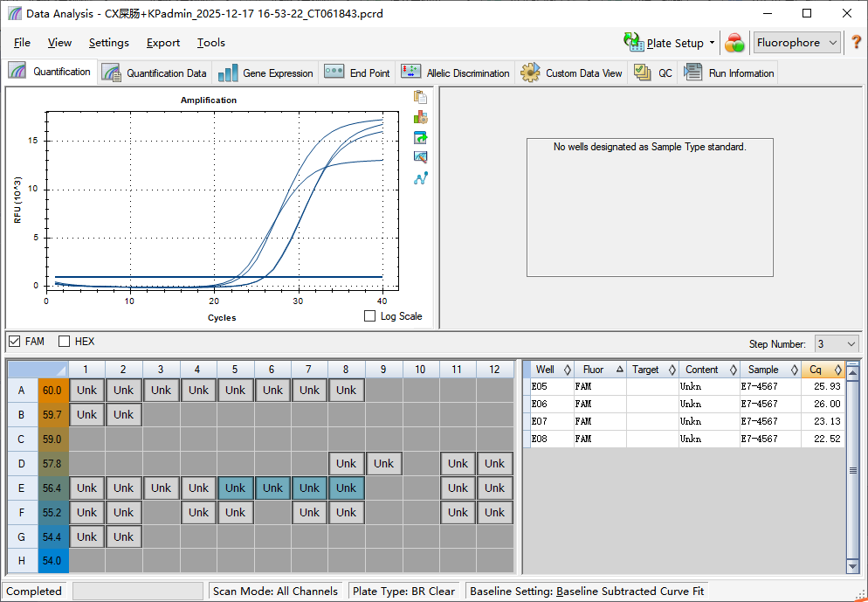Open the File menu

pos(22,43)
